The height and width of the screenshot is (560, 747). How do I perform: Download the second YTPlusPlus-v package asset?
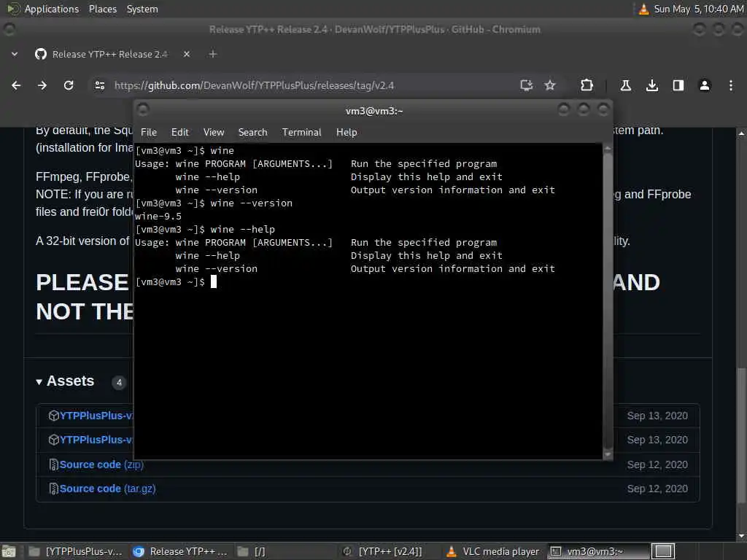pyautogui.click(x=96, y=440)
